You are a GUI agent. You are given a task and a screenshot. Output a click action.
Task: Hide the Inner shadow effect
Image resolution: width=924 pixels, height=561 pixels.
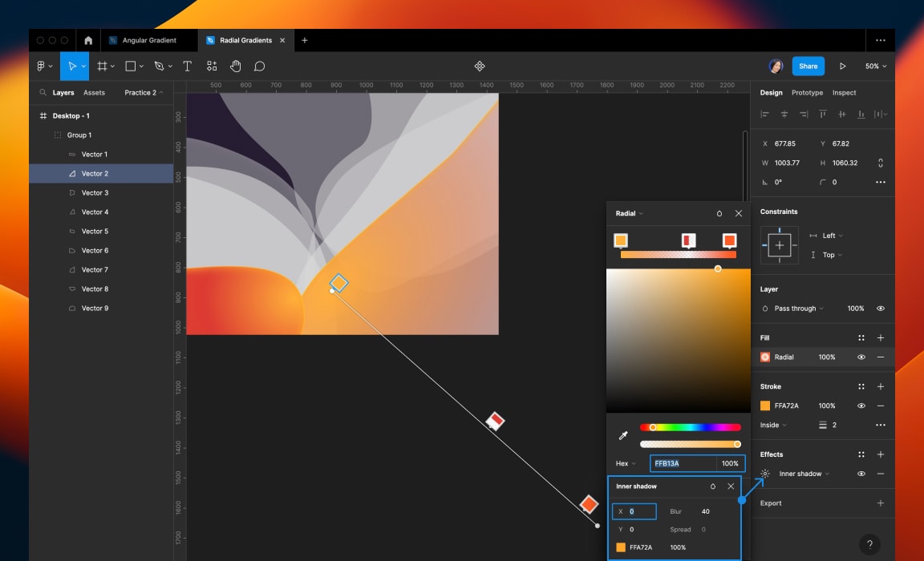coord(861,474)
